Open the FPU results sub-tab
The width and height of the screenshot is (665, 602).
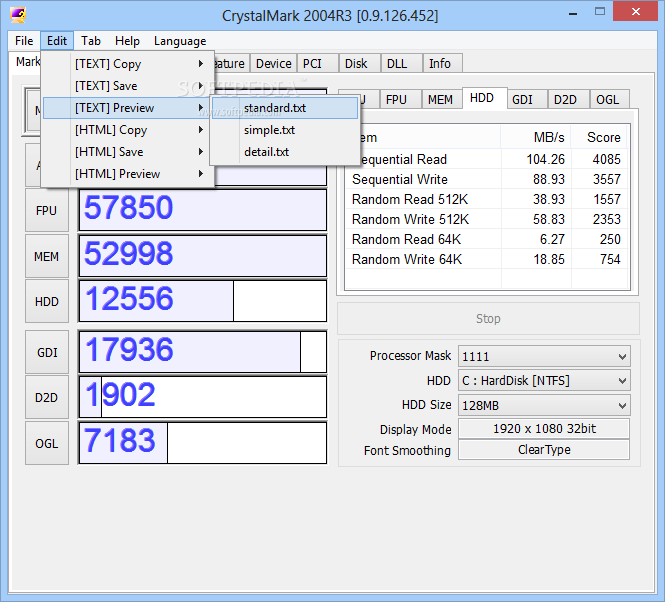tap(400, 100)
